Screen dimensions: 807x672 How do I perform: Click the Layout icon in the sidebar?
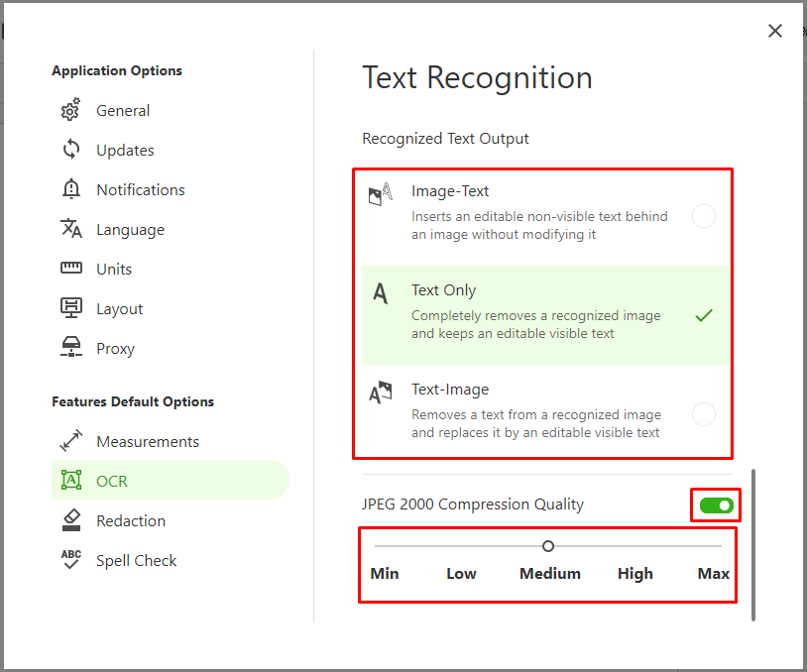click(x=70, y=309)
